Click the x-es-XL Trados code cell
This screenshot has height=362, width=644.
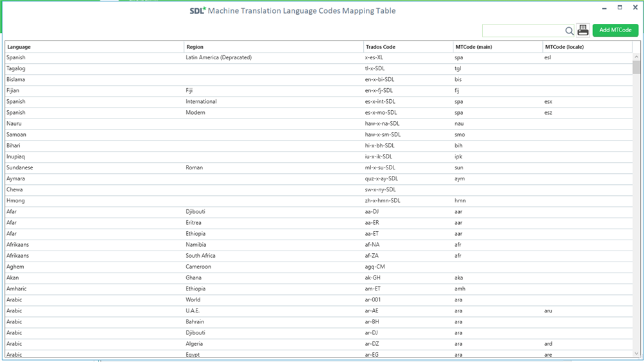click(x=374, y=57)
